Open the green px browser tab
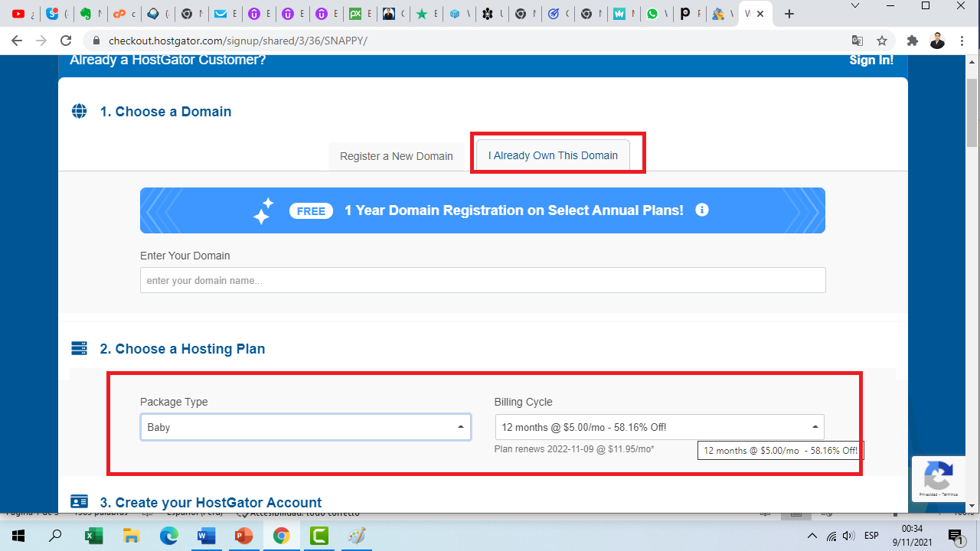Screen dimensions: 980x551 [355, 14]
